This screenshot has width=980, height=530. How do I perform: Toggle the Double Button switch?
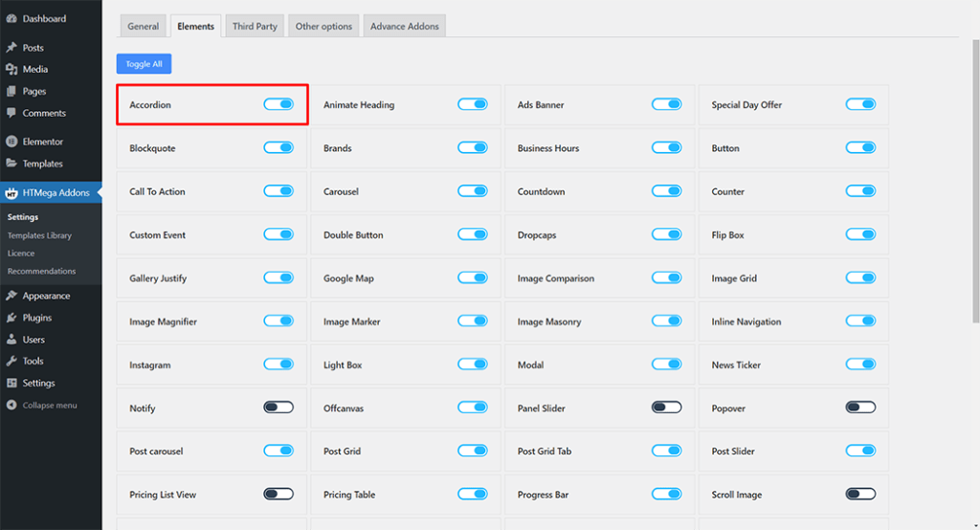pyautogui.click(x=473, y=234)
